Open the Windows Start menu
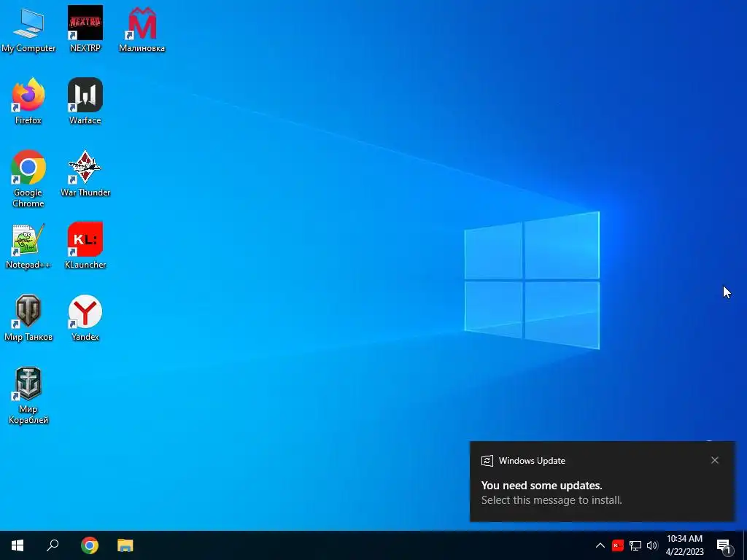This screenshot has height=560, width=747. [18, 545]
